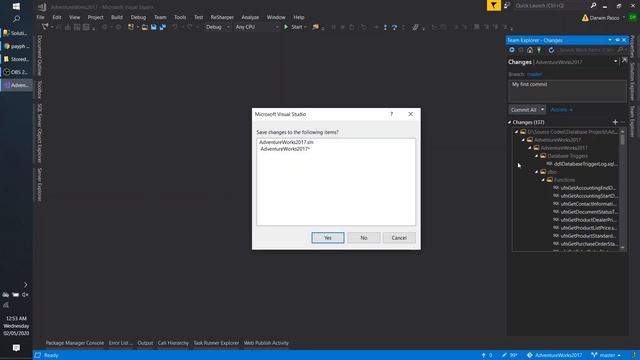640x360 pixels.
Task: Click the commit message text box
Action: coord(567,91)
